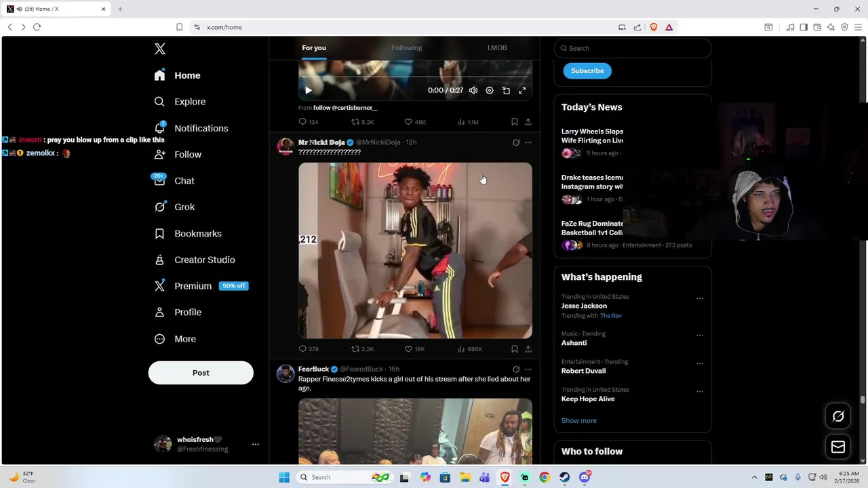Expand the More menu in sidebar

point(175,339)
